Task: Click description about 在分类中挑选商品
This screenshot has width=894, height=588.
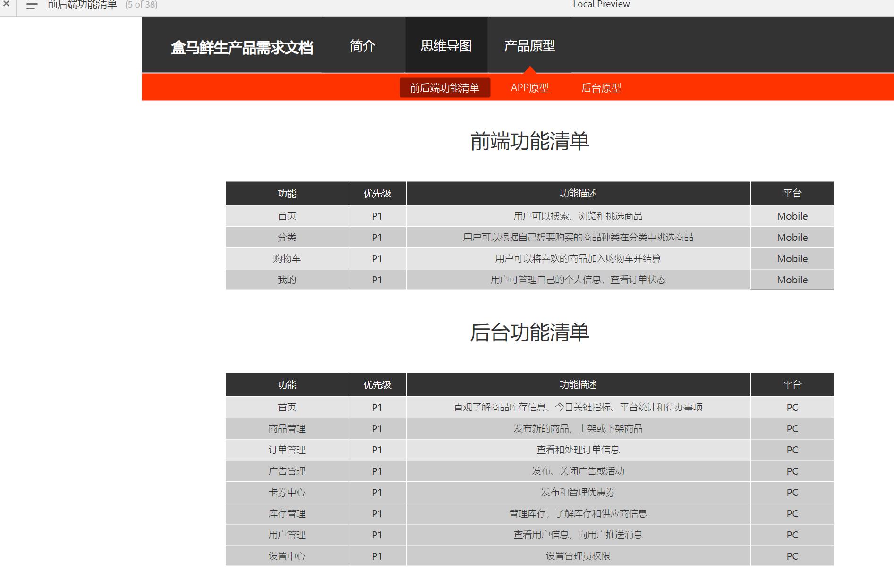Action: 578,238
